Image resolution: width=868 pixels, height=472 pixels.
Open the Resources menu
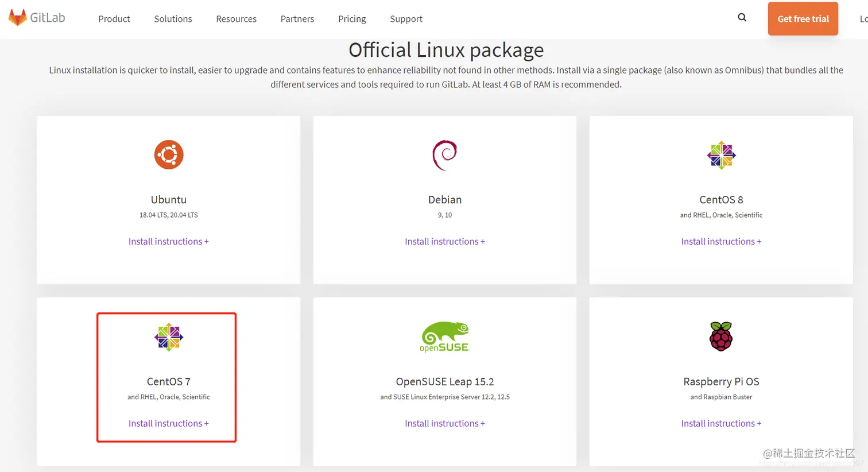point(237,19)
